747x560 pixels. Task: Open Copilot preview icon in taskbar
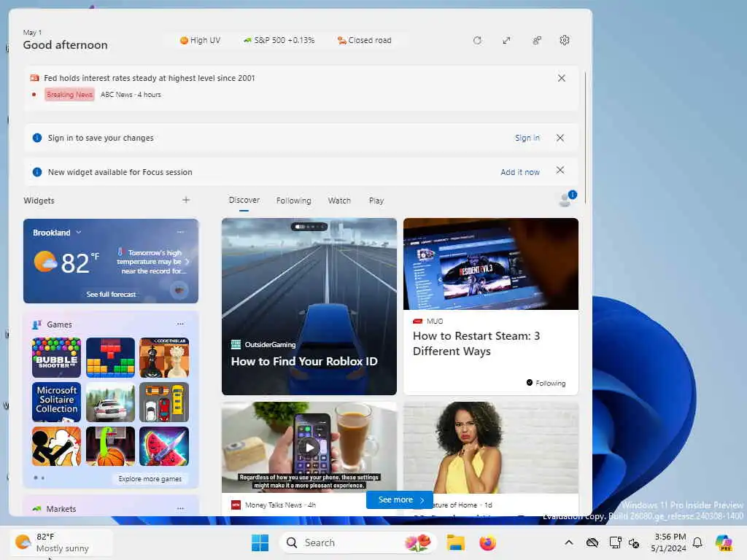point(724,542)
